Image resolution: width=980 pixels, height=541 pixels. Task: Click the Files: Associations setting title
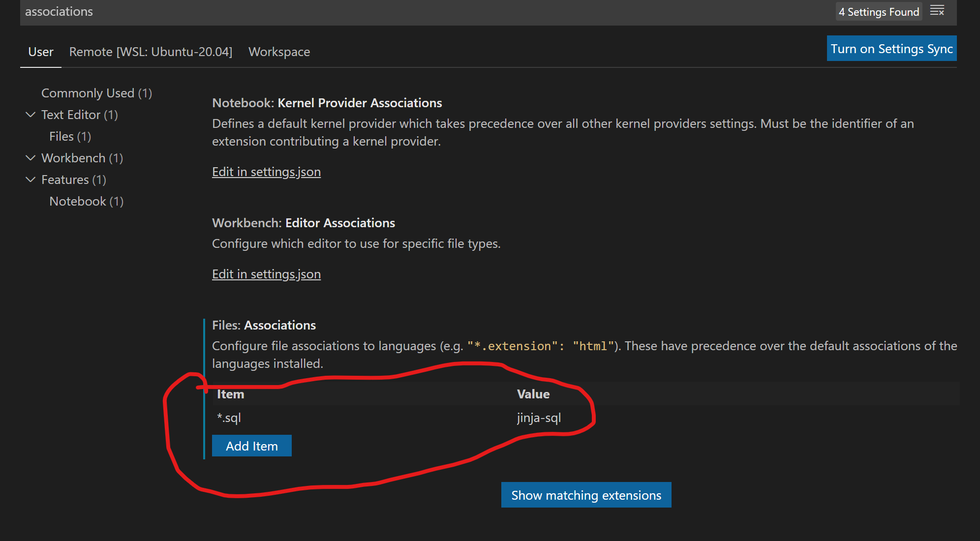coord(264,325)
